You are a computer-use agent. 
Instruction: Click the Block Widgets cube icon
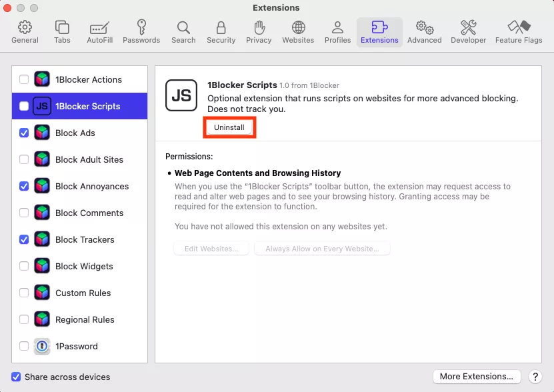coord(42,266)
